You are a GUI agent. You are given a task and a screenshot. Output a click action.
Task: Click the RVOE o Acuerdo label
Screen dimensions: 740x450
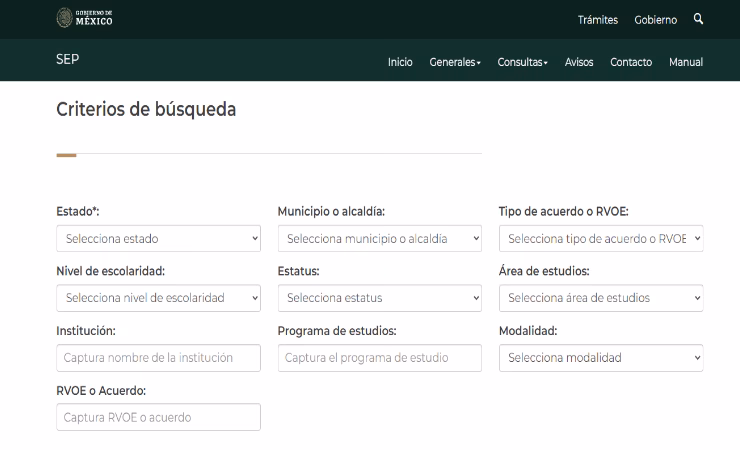pos(101,391)
